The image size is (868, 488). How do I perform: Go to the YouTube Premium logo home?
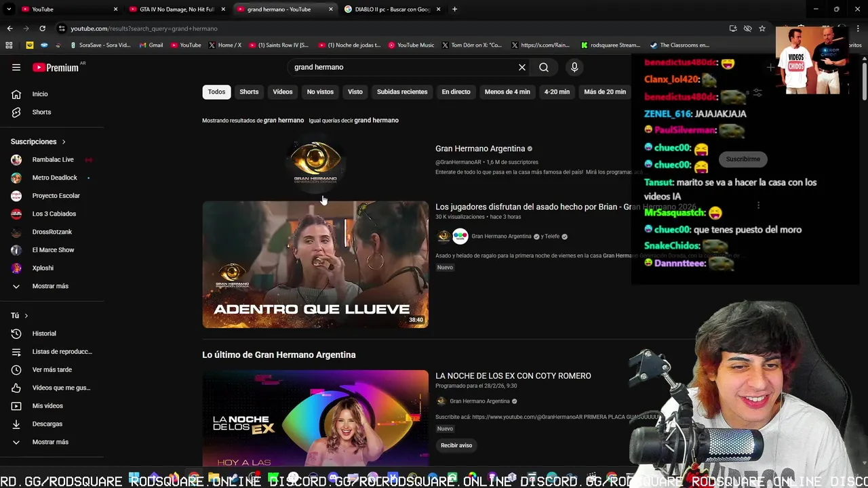pyautogui.click(x=56, y=67)
